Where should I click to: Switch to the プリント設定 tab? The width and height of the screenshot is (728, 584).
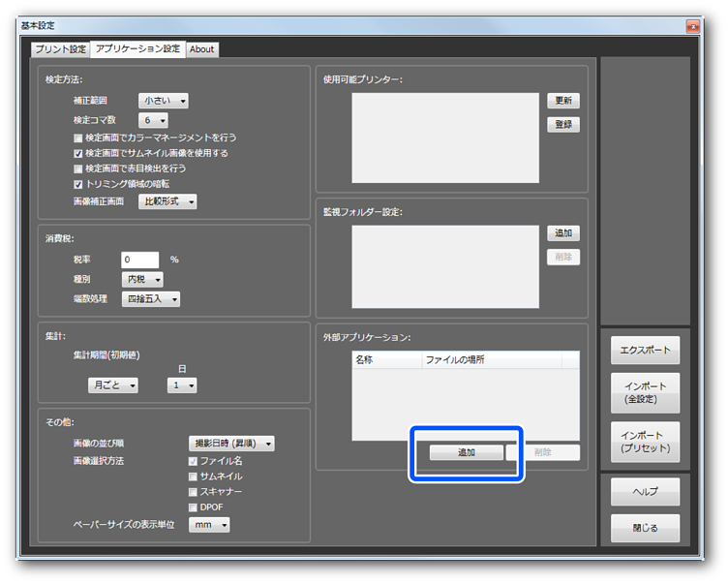click(x=60, y=49)
